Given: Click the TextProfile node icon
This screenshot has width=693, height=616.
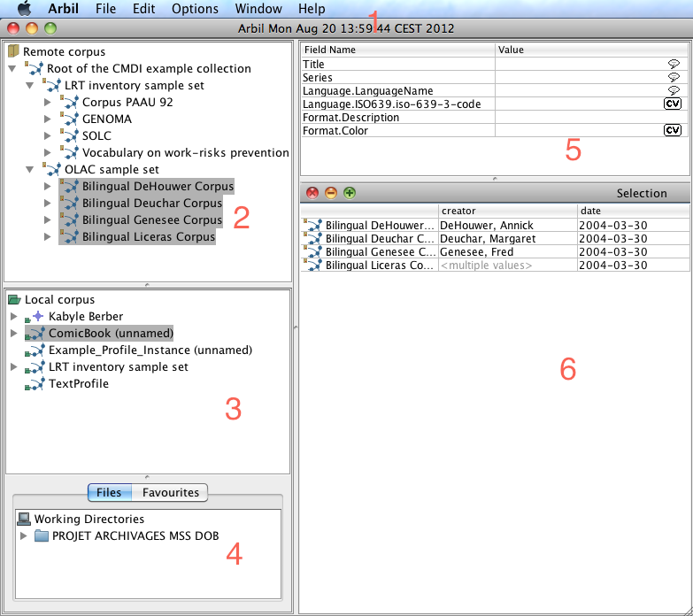Looking at the screenshot, I should point(35,383).
